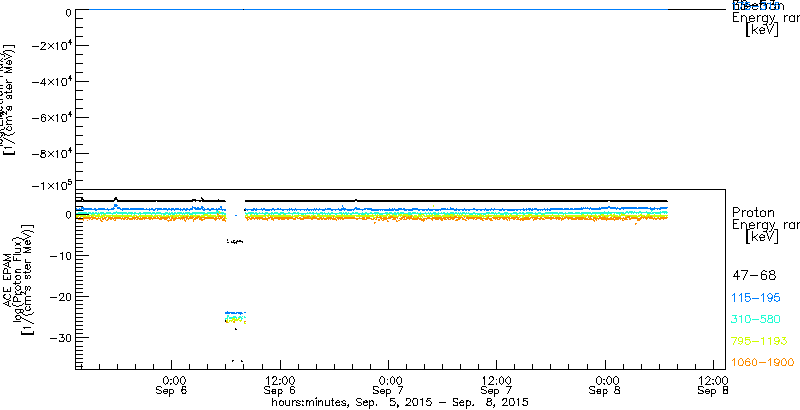Select the orange 1060-1900 legend label
This screenshot has height=410, width=800.
[763, 362]
